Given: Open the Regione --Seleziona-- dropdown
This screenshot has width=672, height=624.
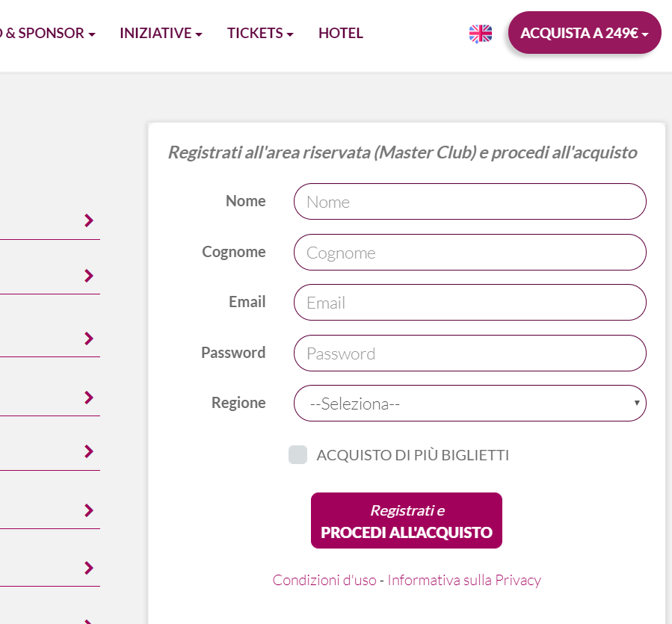Looking at the screenshot, I should [x=469, y=404].
